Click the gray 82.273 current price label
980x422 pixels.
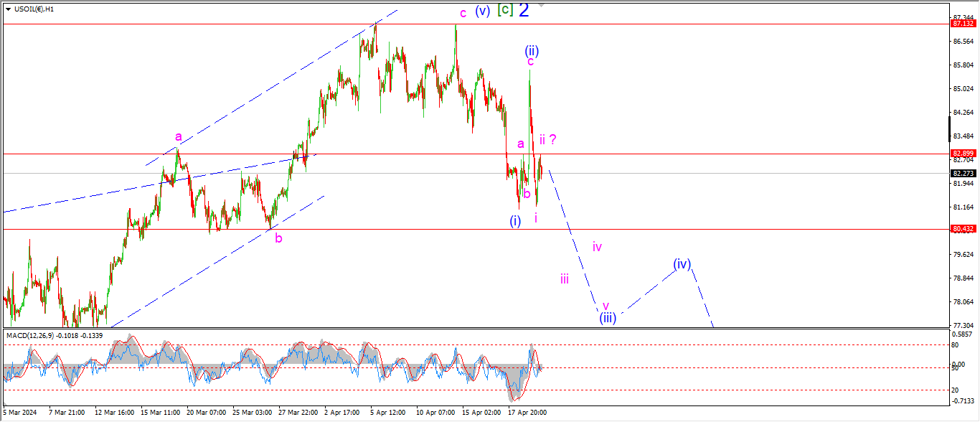[962, 173]
